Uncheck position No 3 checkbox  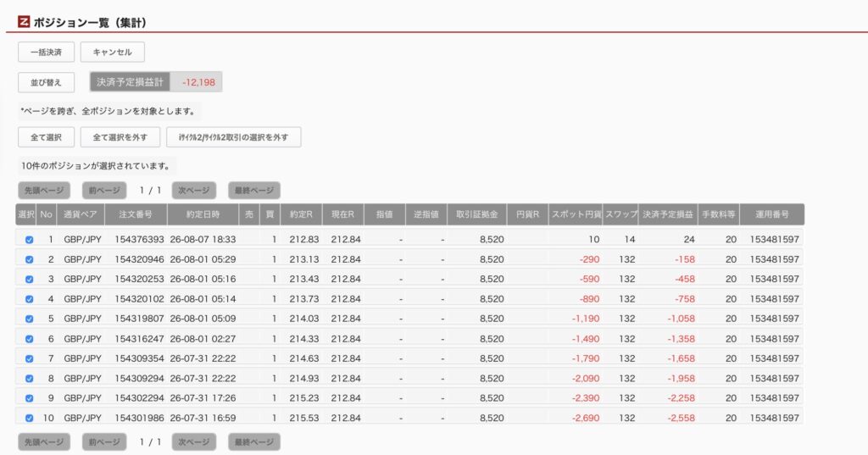coord(30,280)
